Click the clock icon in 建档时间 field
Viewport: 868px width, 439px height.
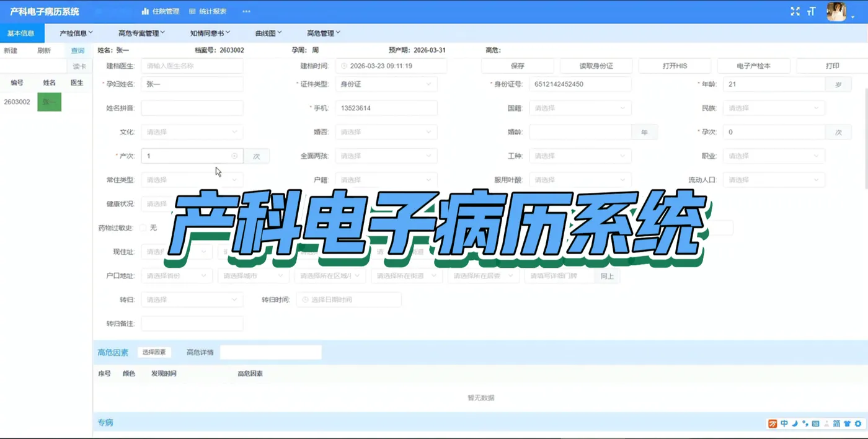coord(344,66)
